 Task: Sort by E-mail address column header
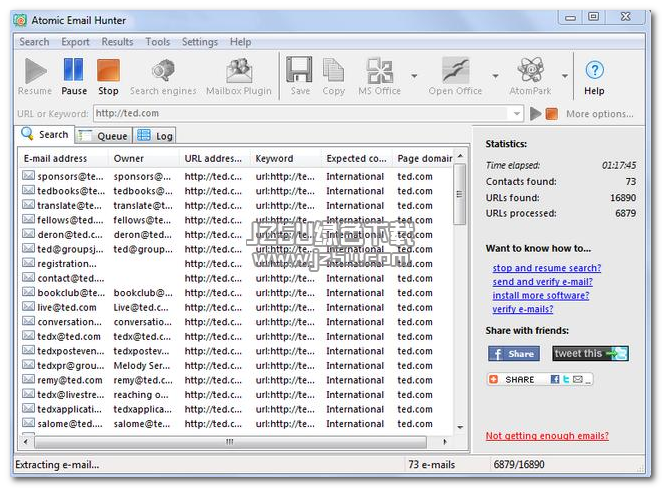click(x=64, y=159)
